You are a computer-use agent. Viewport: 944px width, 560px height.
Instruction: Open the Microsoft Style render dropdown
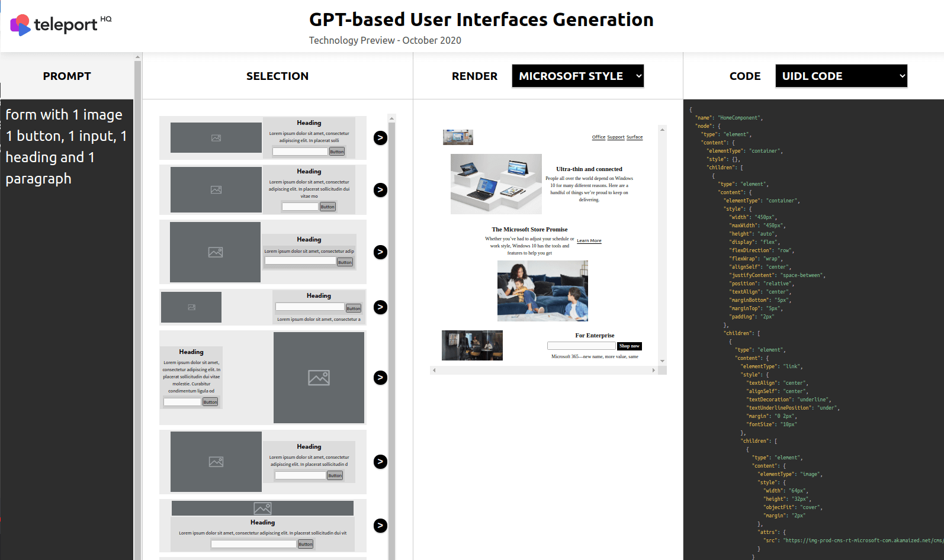click(577, 76)
